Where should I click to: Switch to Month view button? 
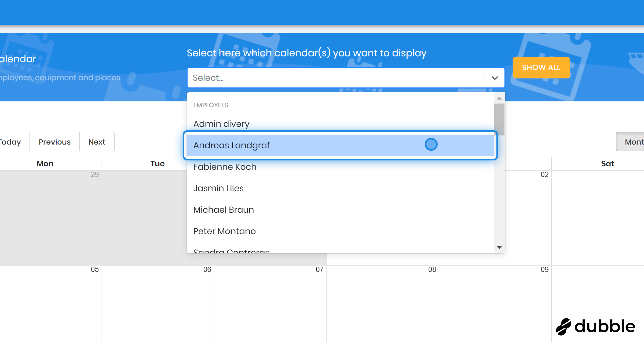click(630, 142)
